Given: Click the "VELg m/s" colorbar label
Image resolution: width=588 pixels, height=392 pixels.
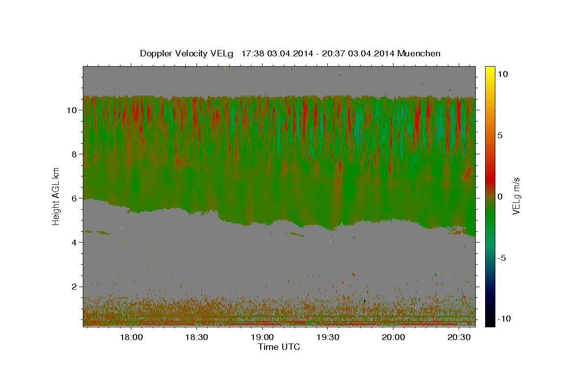Looking at the screenshot, I should pyautogui.click(x=516, y=196).
